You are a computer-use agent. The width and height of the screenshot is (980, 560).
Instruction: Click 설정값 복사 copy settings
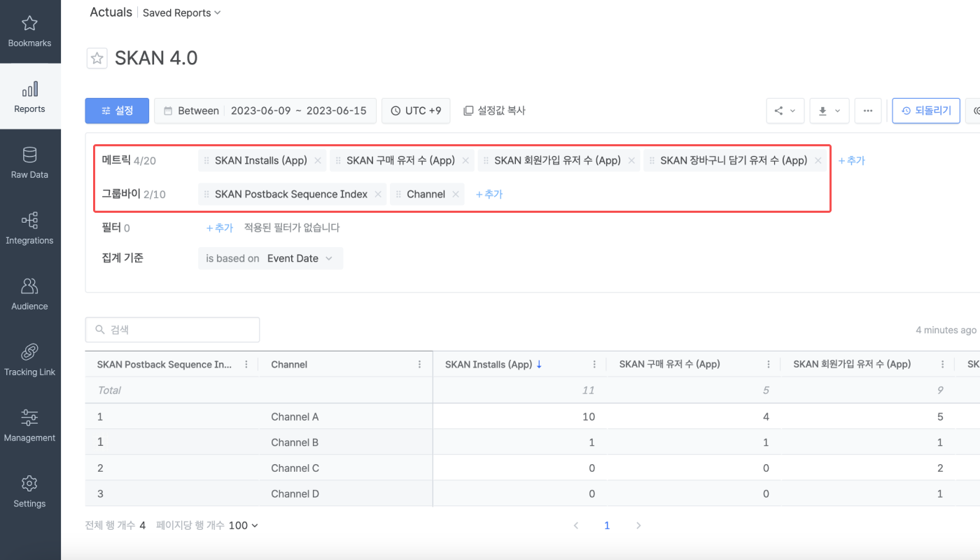494,111
